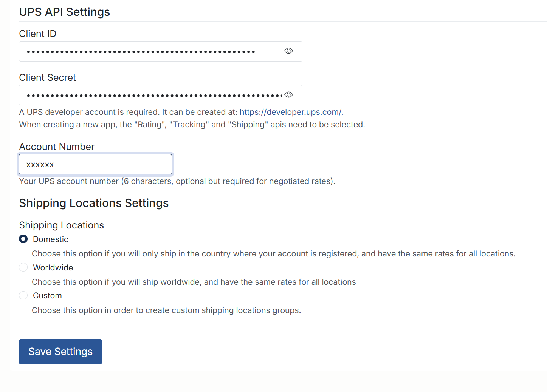Click the Shipping Locations Settings heading
The height and width of the screenshot is (392, 547).
pos(94,203)
